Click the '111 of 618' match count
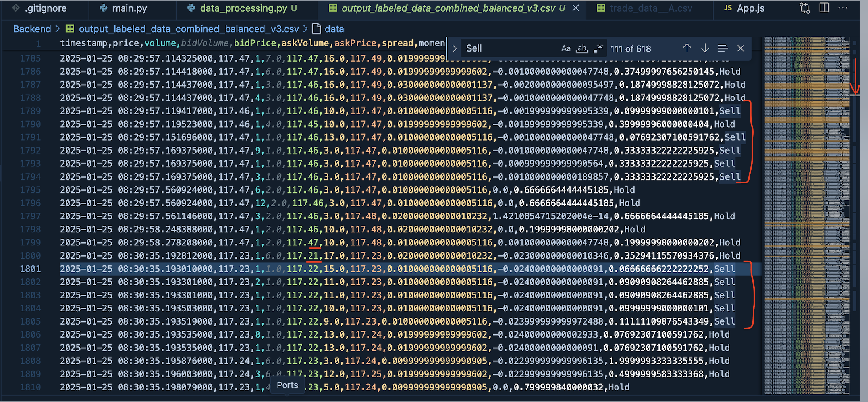Image resolution: width=868 pixels, height=402 pixels. [x=631, y=49]
